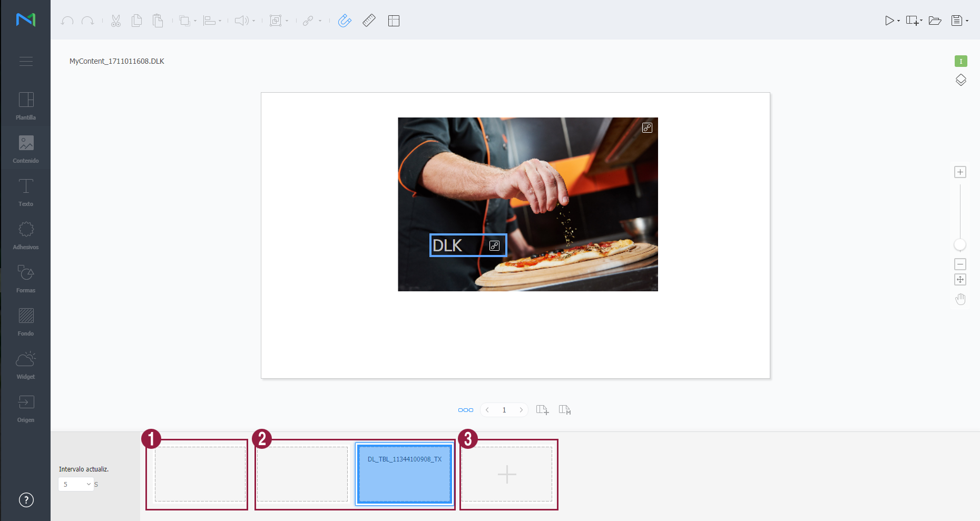Expand the save options dropdown arrow
The width and height of the screenshot is (980, 521).
click(x=967, y=21)
